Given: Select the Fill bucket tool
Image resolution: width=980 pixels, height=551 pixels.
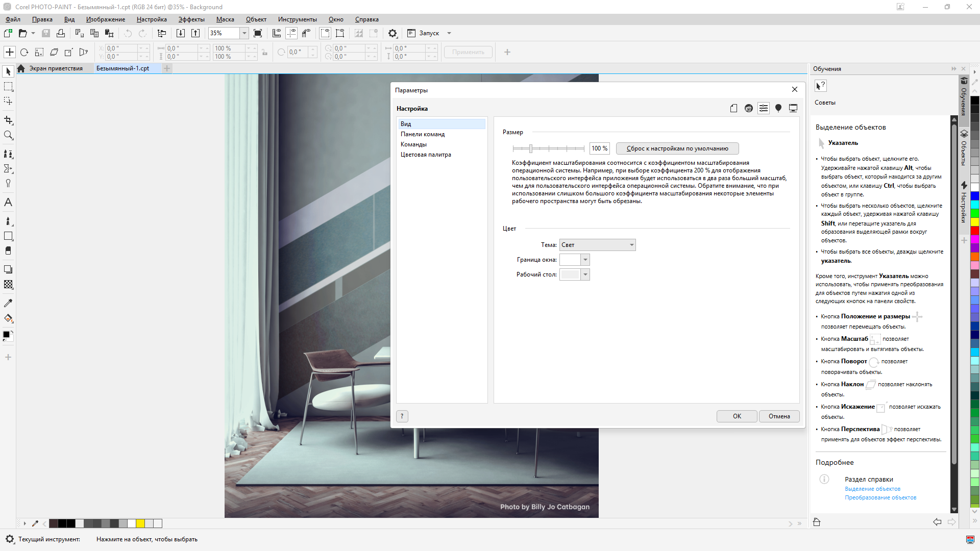Looking at the screenshot, I should coord(8,318).
